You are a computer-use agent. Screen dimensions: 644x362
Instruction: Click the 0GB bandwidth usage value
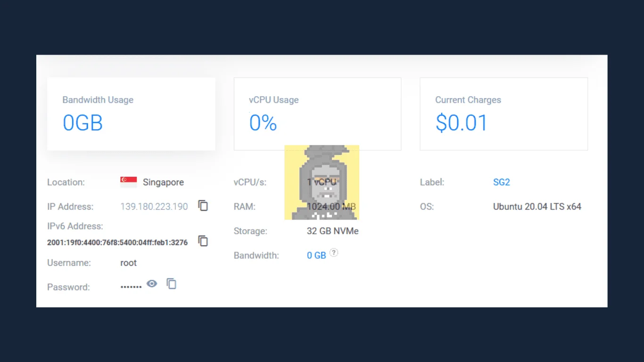[x=83, y=123]
